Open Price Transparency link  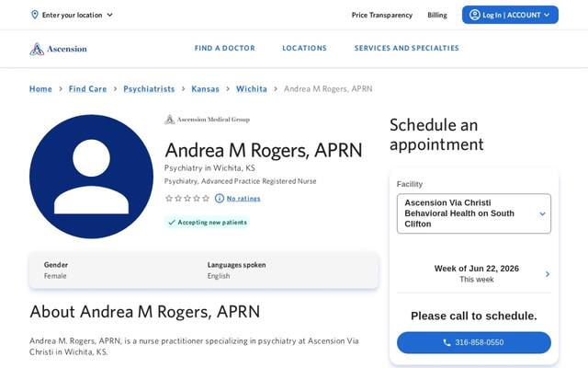(x=382, y=15)
